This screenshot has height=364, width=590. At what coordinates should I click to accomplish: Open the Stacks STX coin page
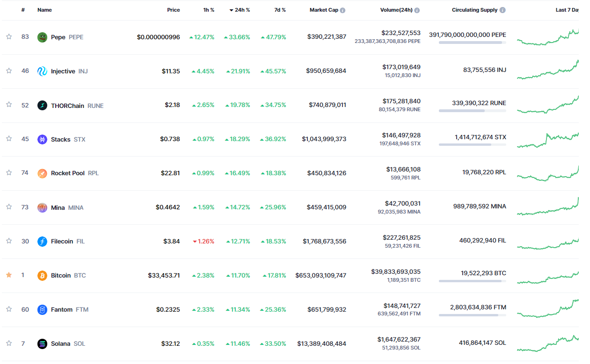(68, 139)
